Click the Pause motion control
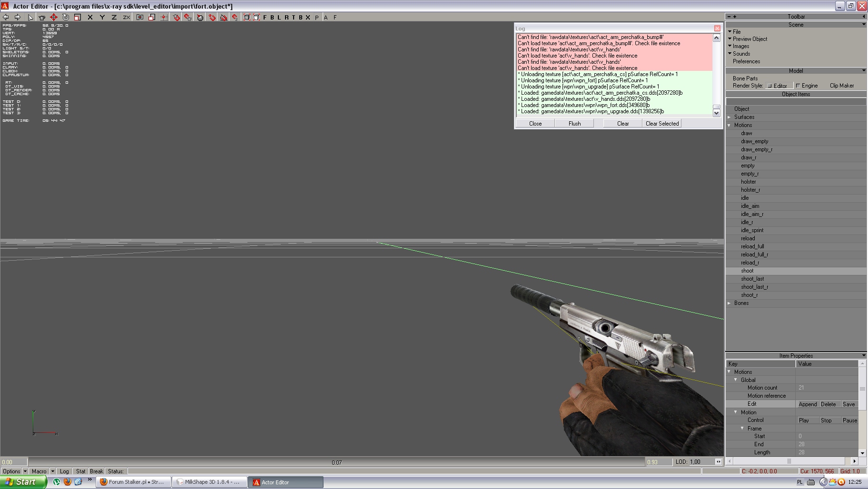 tap(849, 421)
